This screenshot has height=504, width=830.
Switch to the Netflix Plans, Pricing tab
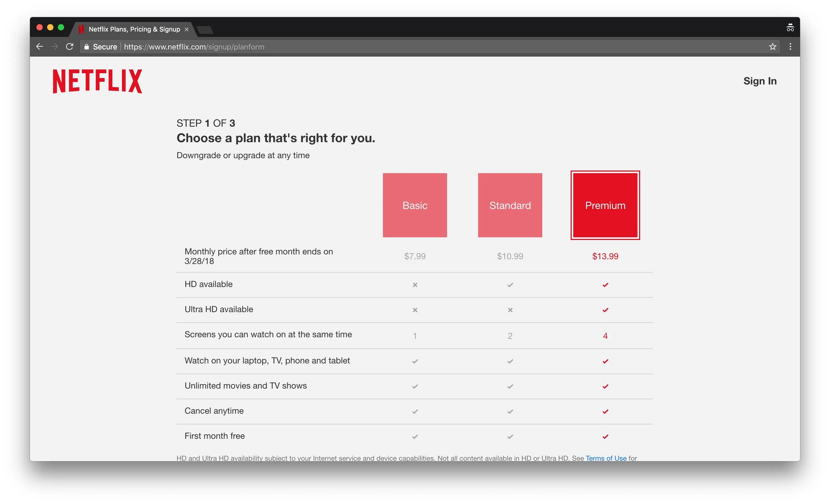pos(134,29)
